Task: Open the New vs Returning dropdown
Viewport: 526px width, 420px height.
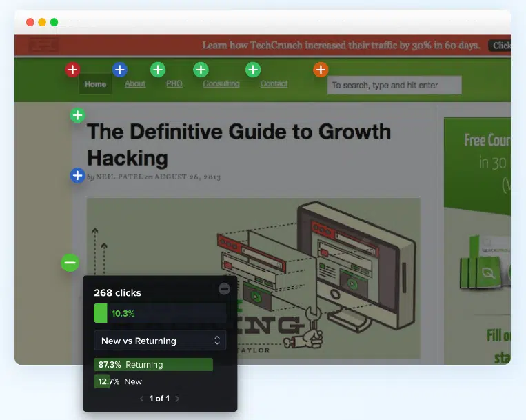Action: [160, 341]
